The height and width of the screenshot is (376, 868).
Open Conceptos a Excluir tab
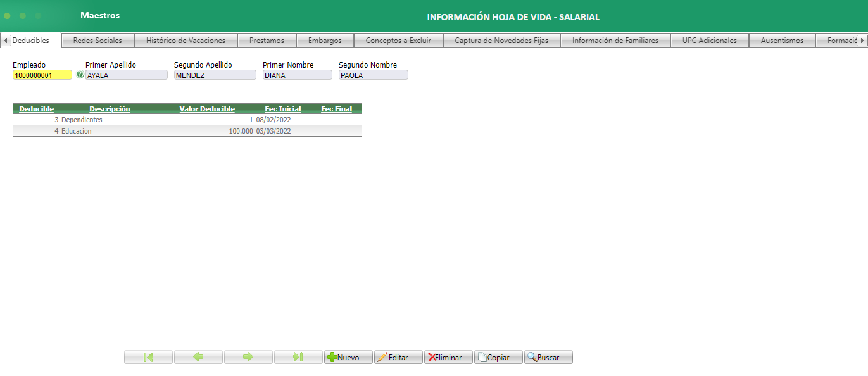coord(398,41)
